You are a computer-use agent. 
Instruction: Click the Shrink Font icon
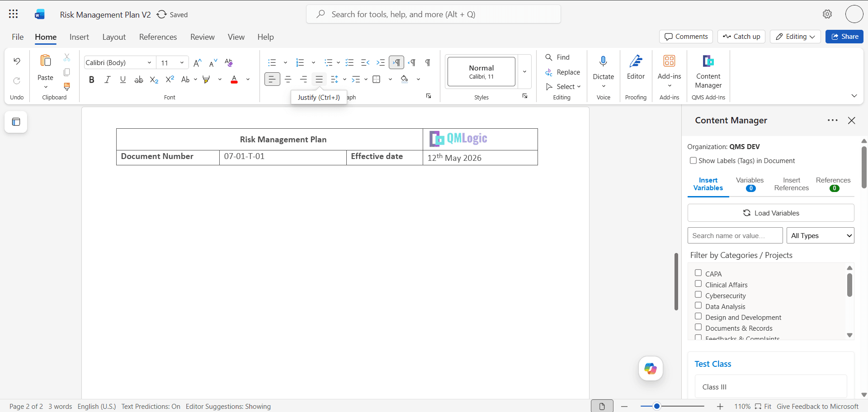(213, 63)
